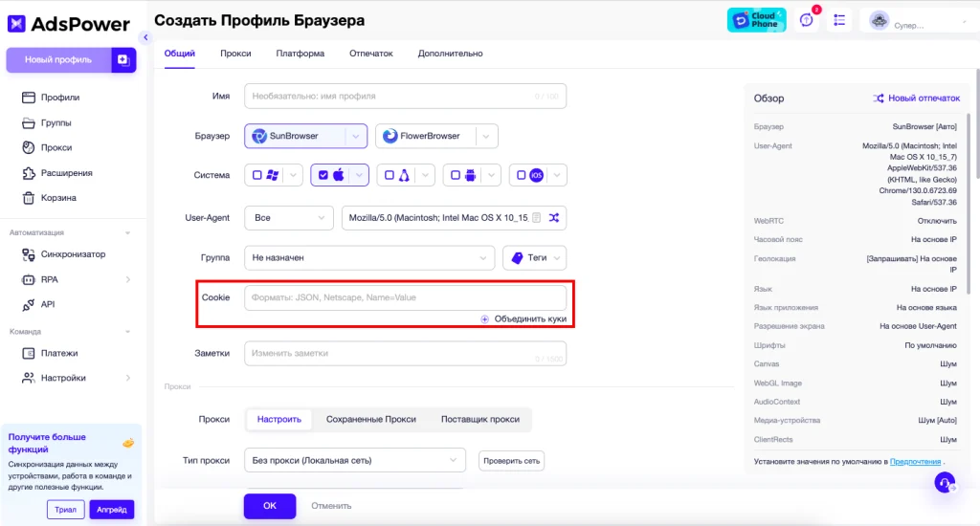Open the Группа Не назначен dropdown

(x=369, y=258)
